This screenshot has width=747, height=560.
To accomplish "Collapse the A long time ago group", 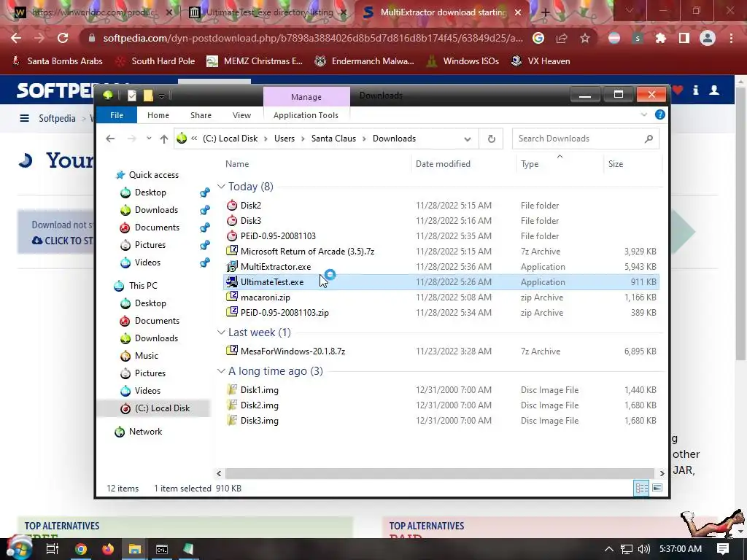I will point(221,371).
